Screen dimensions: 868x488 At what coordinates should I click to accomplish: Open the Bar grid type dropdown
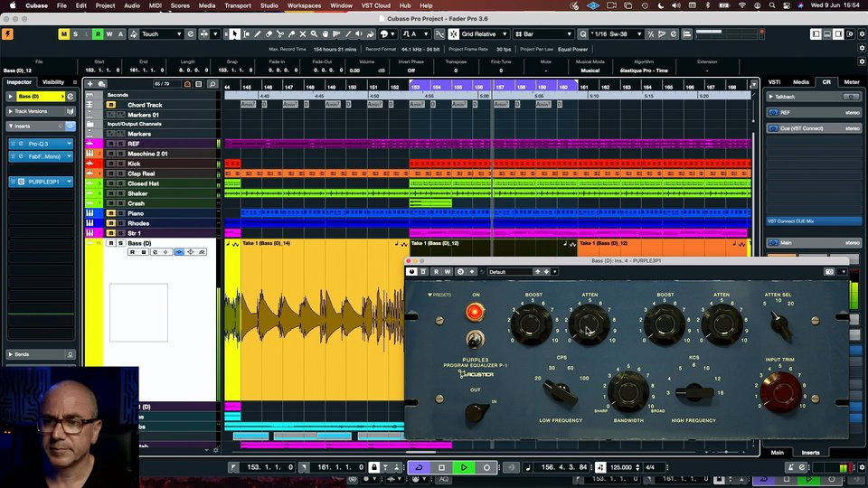pyautogui.click(x=543, y=34)
